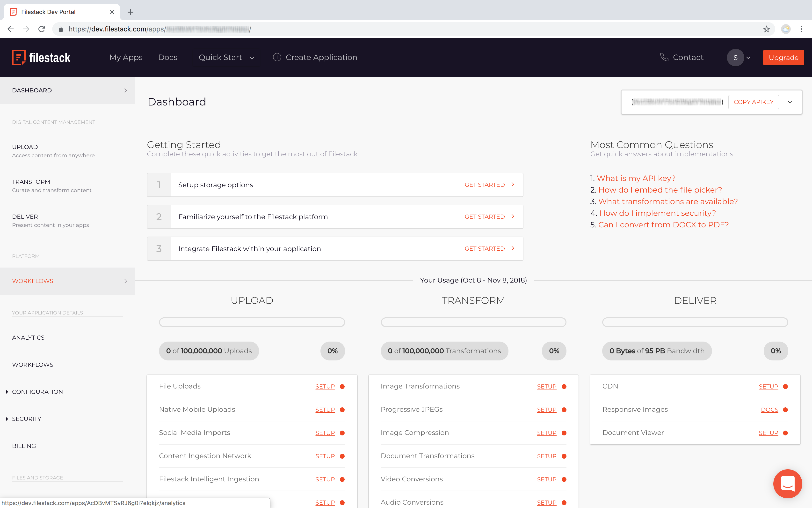
Task: Open 'How do I embed the file picker?'
Action: coord(660,190)
